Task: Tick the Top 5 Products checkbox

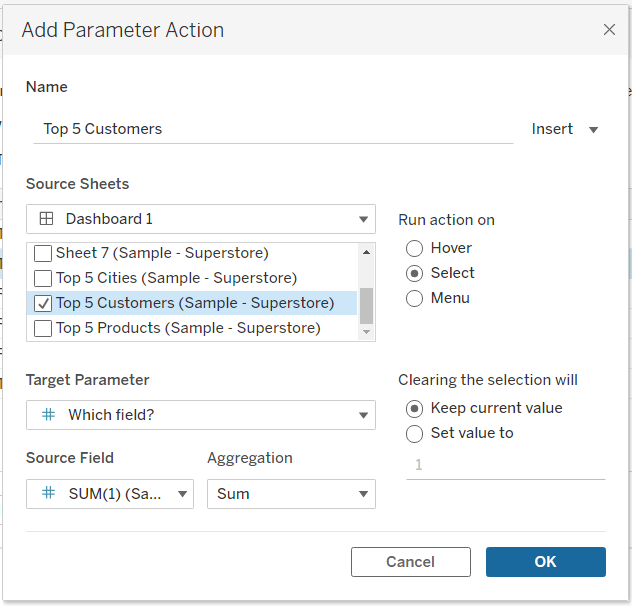Action: click(43, 328)
